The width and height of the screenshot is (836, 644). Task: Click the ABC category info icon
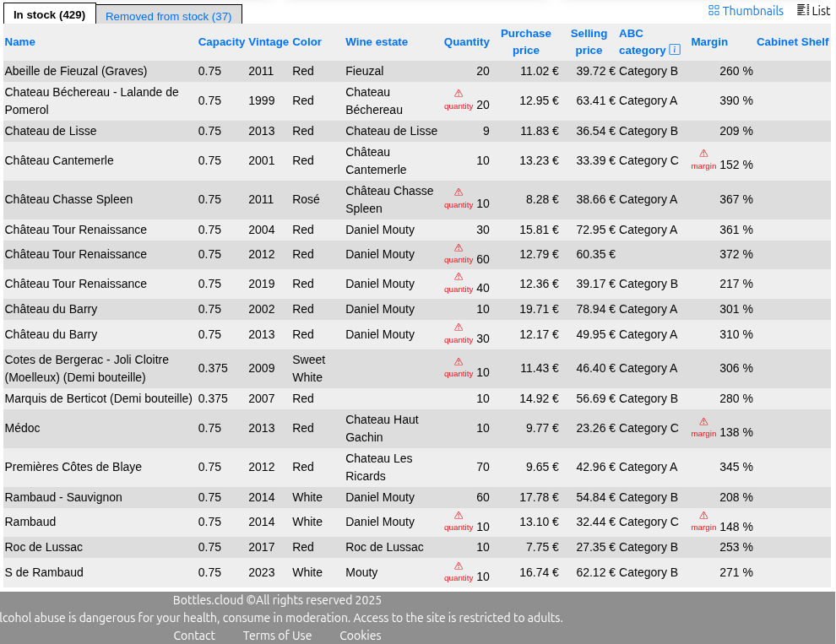(x=675, y=50)
